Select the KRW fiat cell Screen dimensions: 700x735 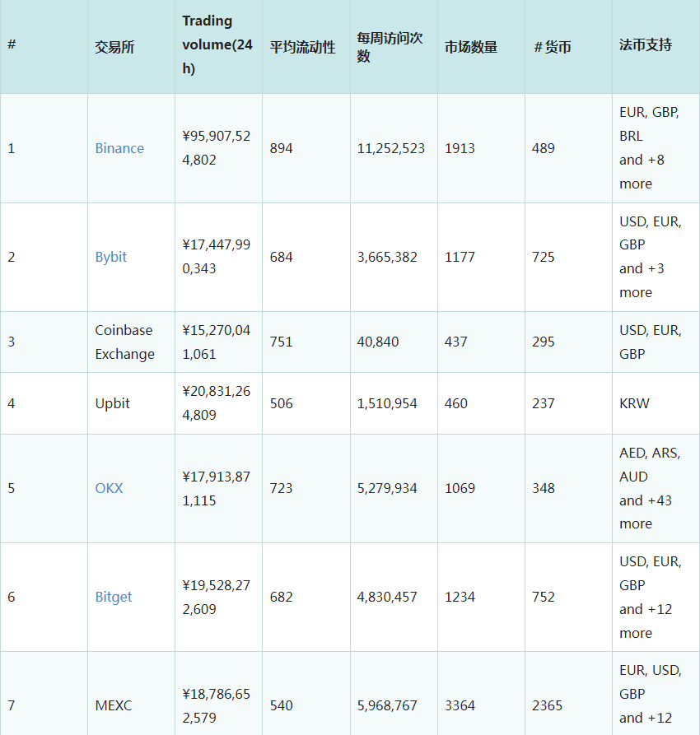[x=656, y=403]
